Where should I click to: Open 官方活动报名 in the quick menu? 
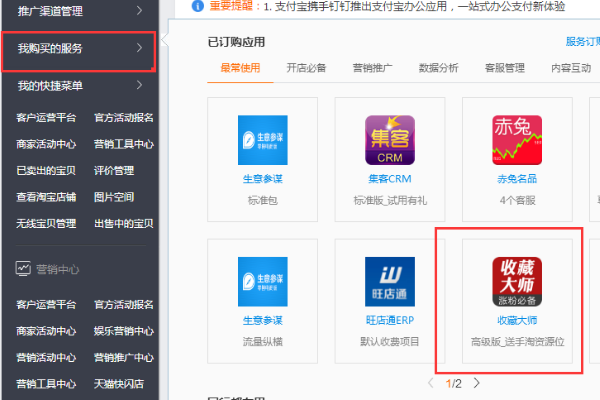tap(124, 118)
